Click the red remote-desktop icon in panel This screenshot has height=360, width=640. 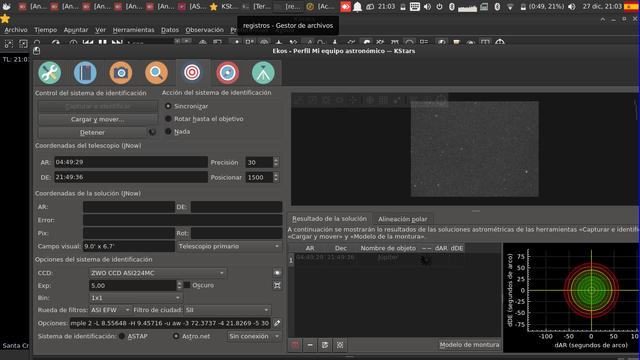coord(345,7)
